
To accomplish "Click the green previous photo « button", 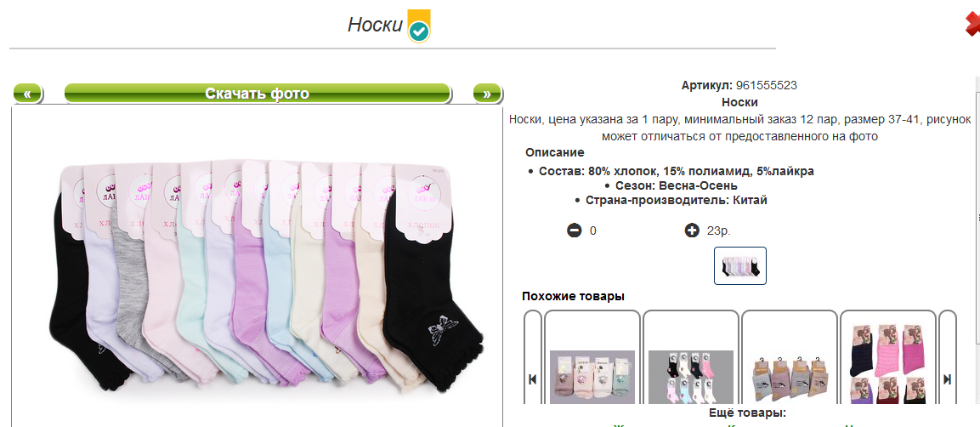I will [x=27, y=94].
